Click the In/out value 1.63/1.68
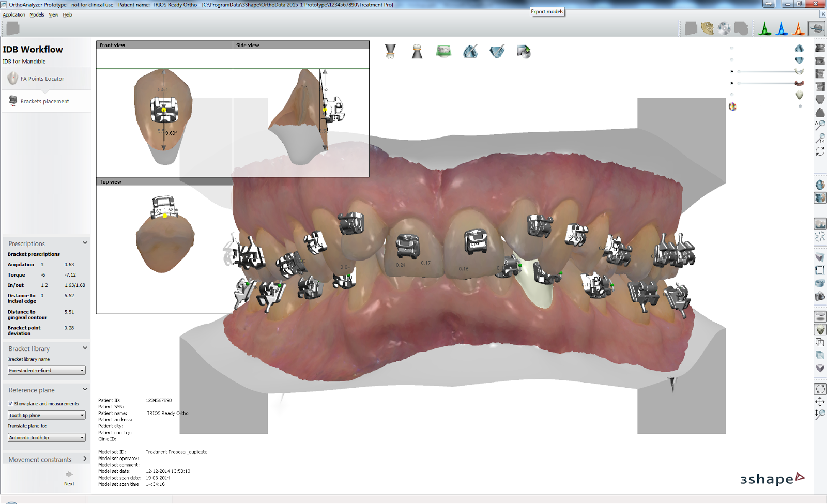 [x=75, y=285]
